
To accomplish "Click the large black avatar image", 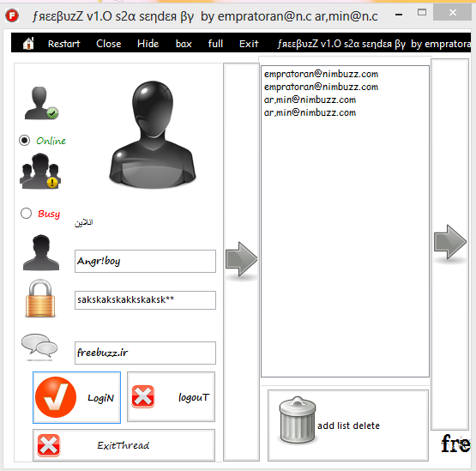I will click(153, 135).
